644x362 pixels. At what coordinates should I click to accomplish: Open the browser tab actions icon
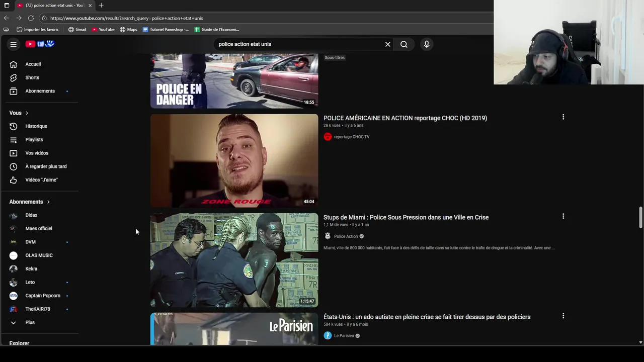(x=7, y=6)
